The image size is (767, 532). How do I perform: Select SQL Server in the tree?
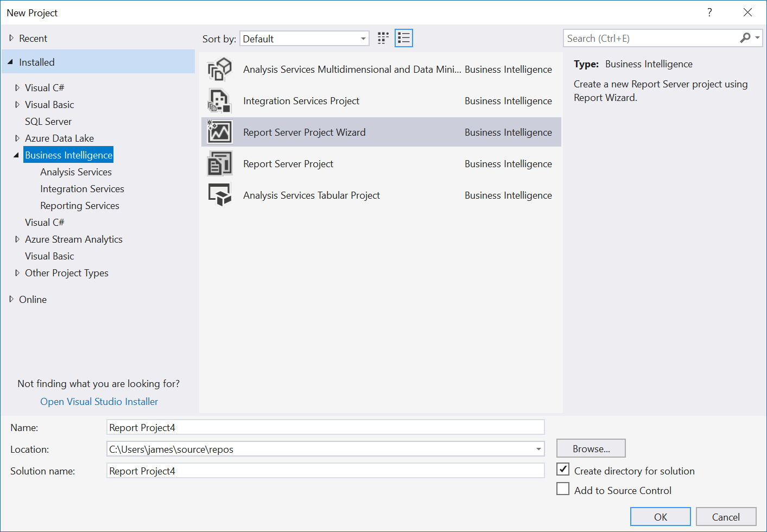tap(48, 122)
